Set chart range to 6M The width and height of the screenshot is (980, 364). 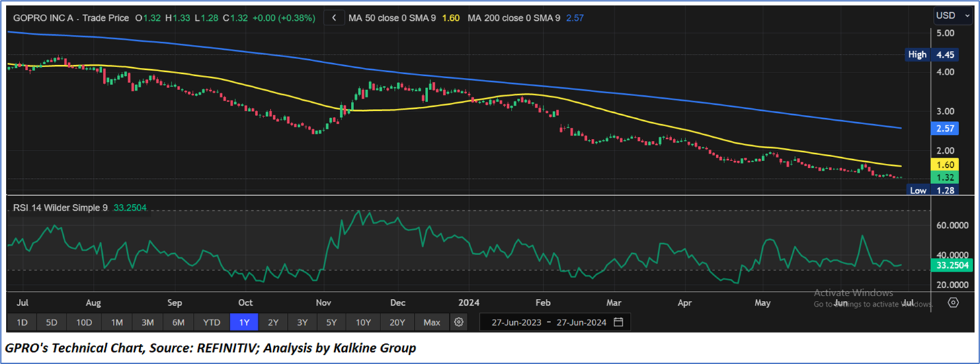178,322
